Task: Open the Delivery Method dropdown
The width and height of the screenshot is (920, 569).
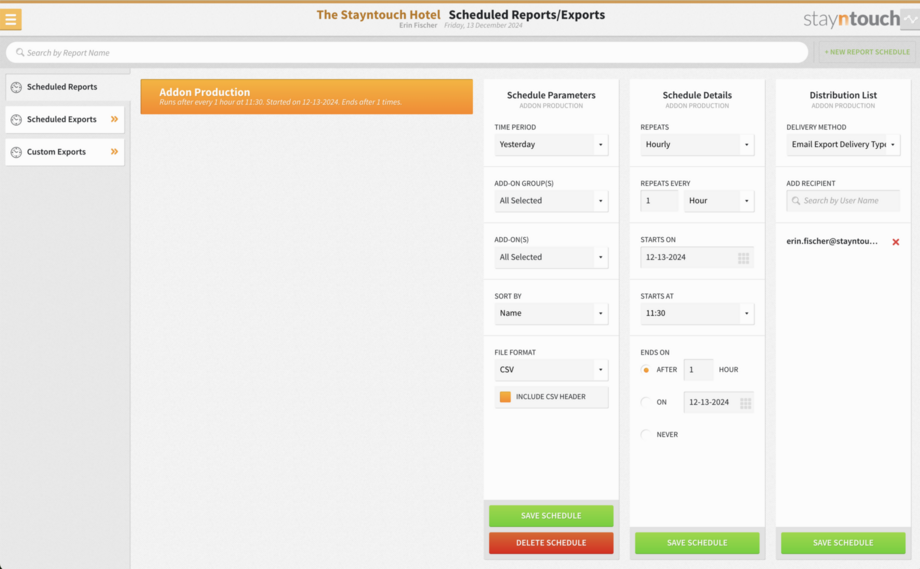Action: click(843, 144)
